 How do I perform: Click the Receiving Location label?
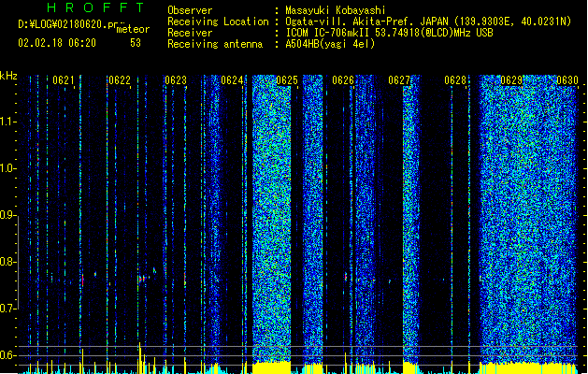[x=218, y=22]
